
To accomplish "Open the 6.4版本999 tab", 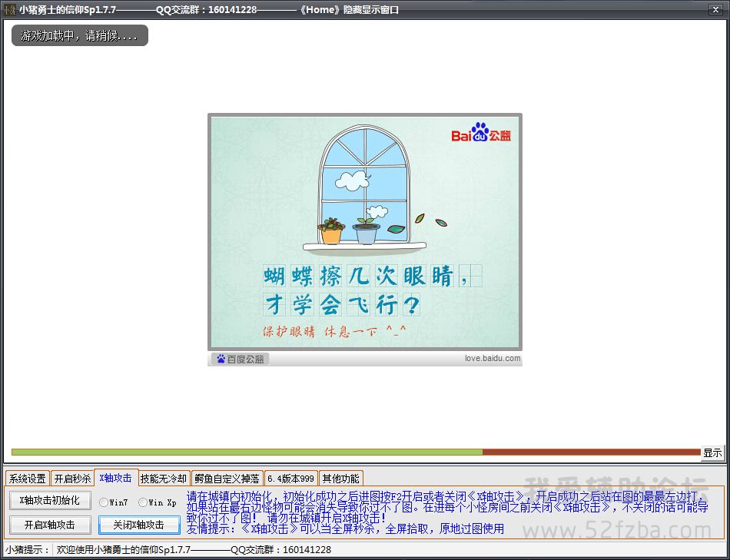I will (290, 479).
